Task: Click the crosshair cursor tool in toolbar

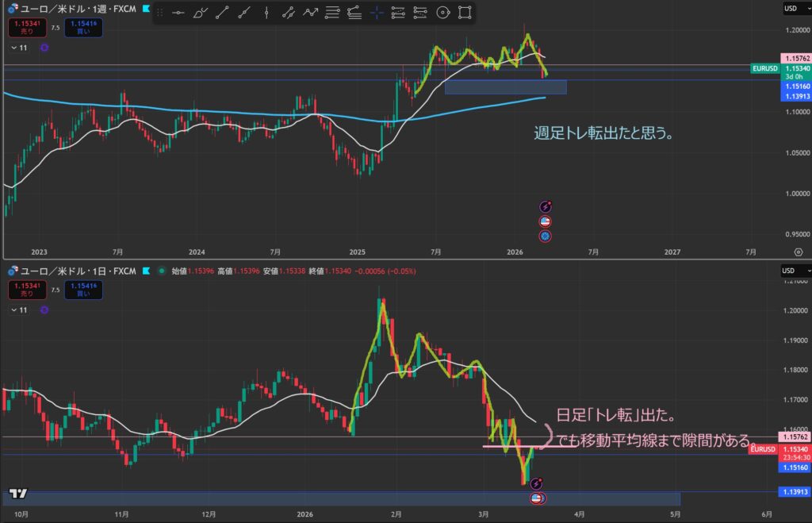Action: 376,12
